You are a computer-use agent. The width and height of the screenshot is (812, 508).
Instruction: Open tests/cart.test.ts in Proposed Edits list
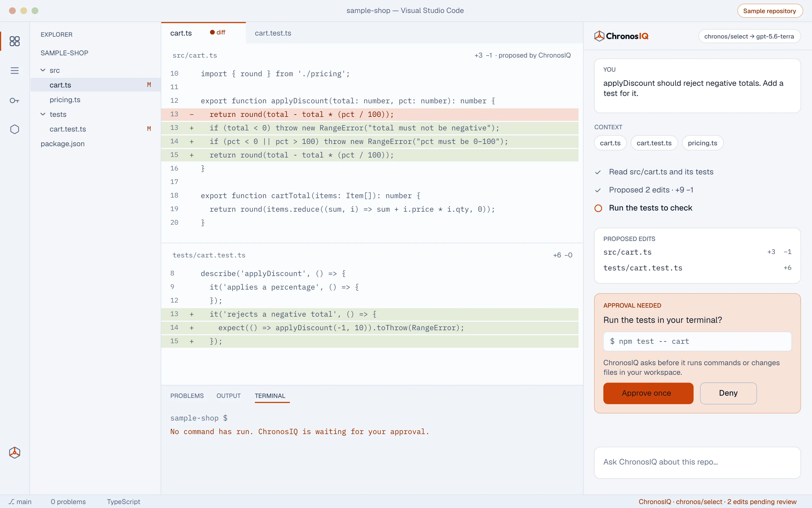[x=697, y=268]
